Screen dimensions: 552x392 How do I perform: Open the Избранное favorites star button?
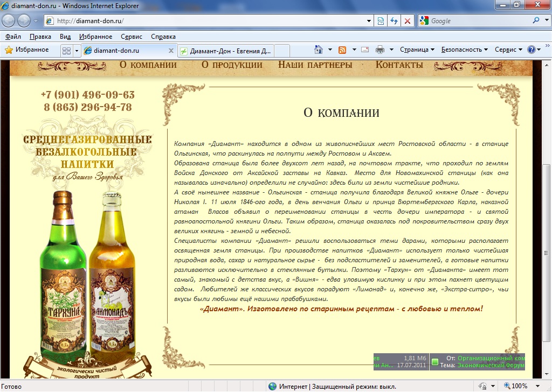(27, 50)
